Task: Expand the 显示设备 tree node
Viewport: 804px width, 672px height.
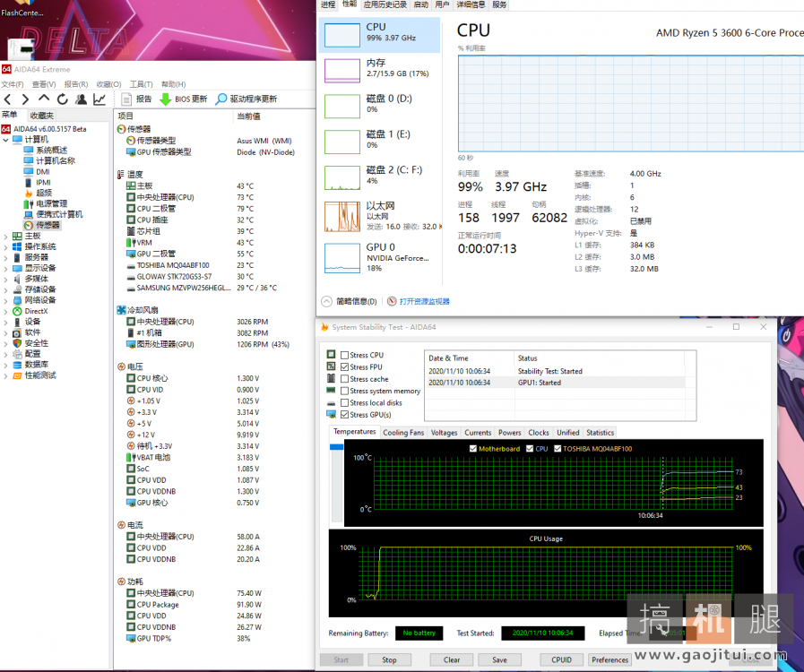Action: click(5, 269)
